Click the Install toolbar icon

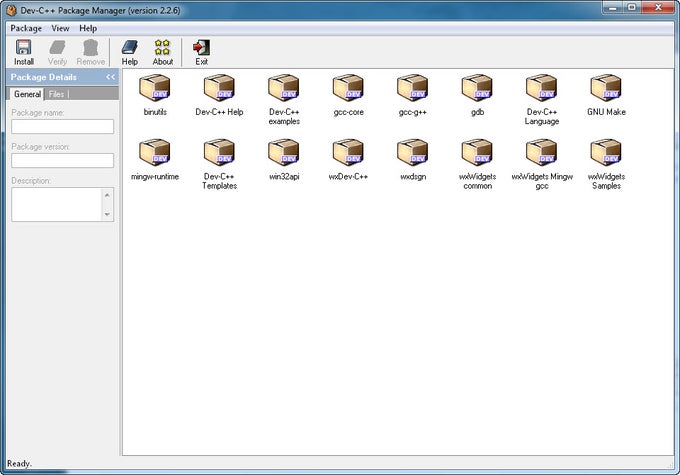coord(23,52)
